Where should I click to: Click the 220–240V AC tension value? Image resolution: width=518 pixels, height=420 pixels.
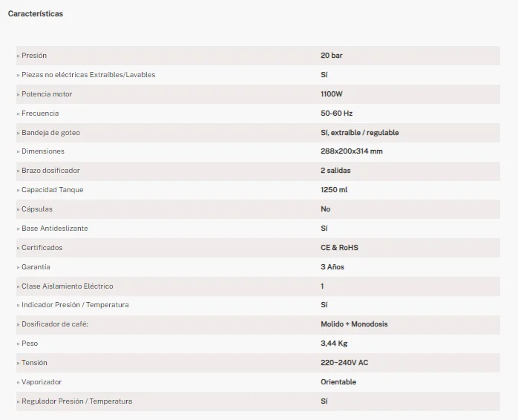pos(344,363)
